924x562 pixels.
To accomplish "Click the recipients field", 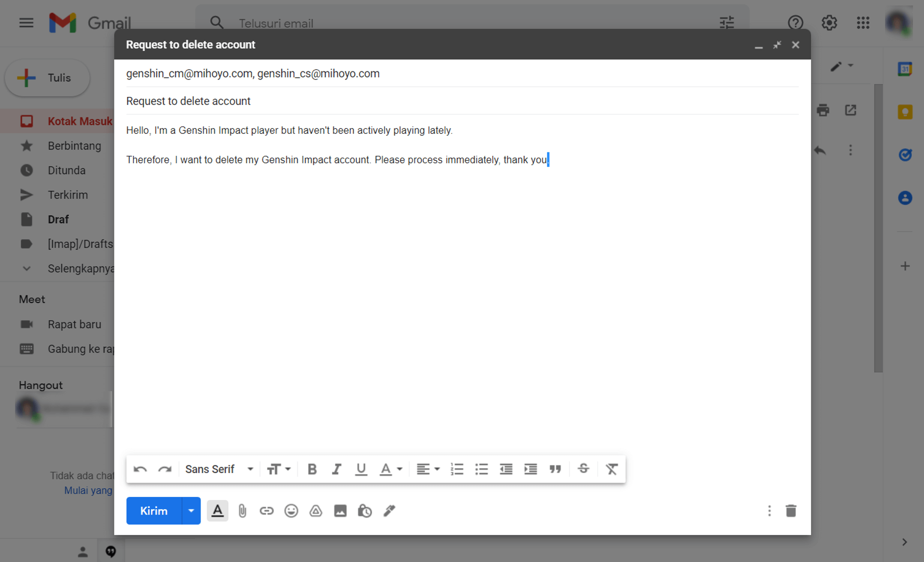I will point(462,73).
